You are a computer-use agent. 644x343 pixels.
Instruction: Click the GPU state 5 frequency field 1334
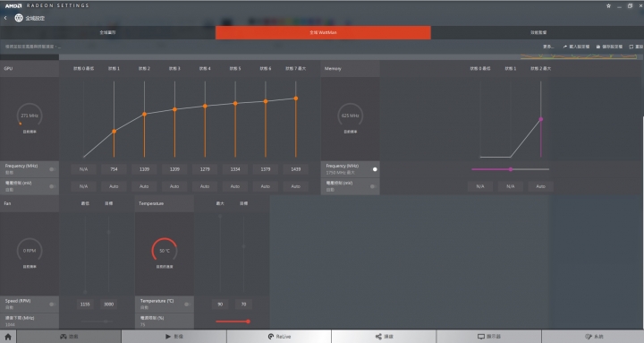coord(235,169)
